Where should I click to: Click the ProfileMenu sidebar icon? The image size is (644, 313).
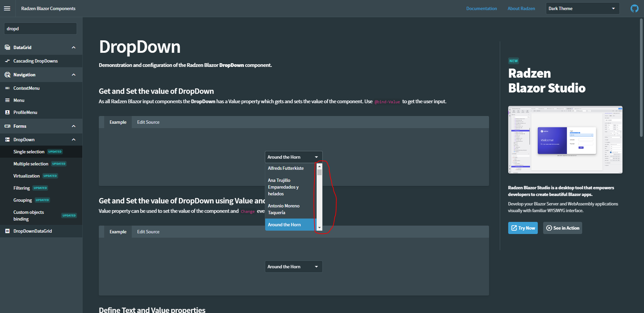[x=7, y=112]
